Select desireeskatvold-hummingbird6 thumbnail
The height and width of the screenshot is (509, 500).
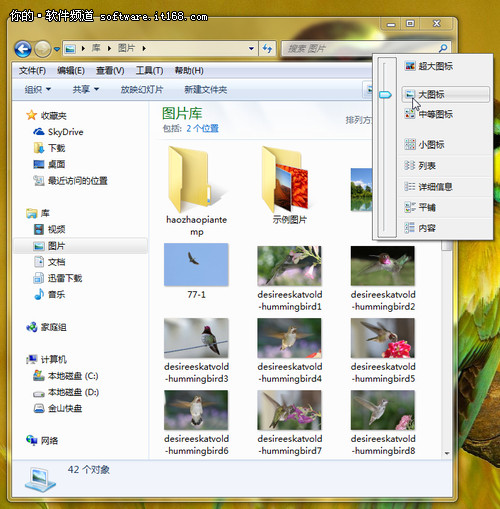pyautogui.click(x=196, y=410)
